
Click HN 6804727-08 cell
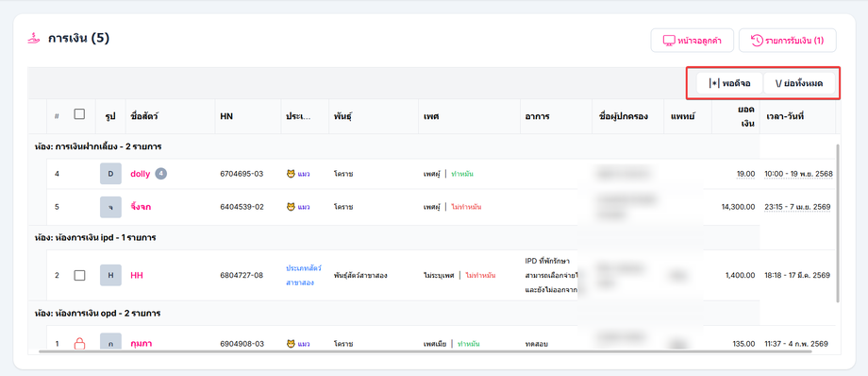coord(242,275)
